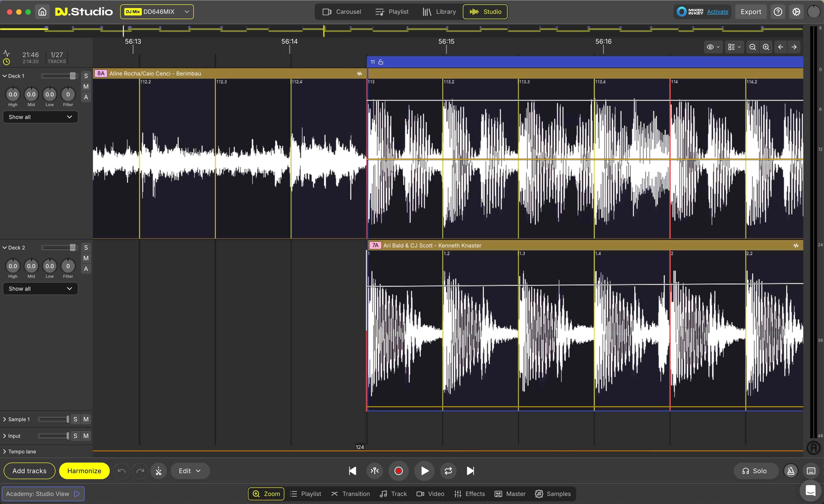This screenshot has width=824, height=504.
Task: Open the eye visibility options dropdown
Action: [x=713, y=47]
